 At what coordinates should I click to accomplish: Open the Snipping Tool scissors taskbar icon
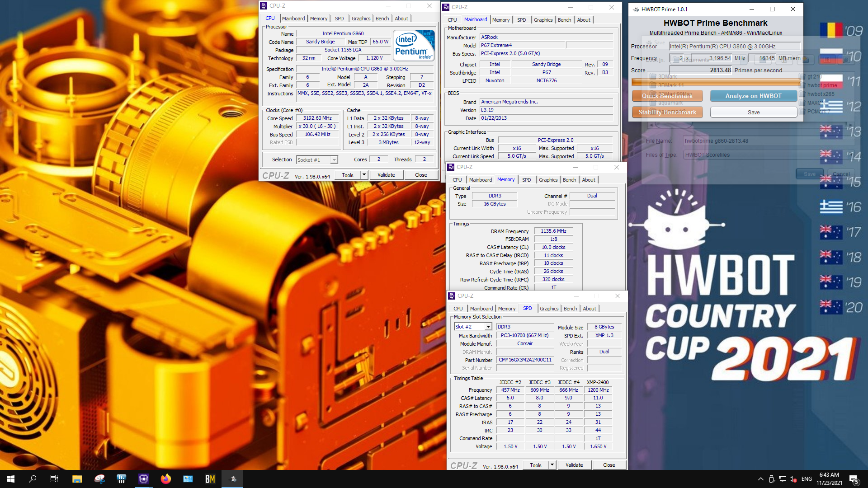99,479
